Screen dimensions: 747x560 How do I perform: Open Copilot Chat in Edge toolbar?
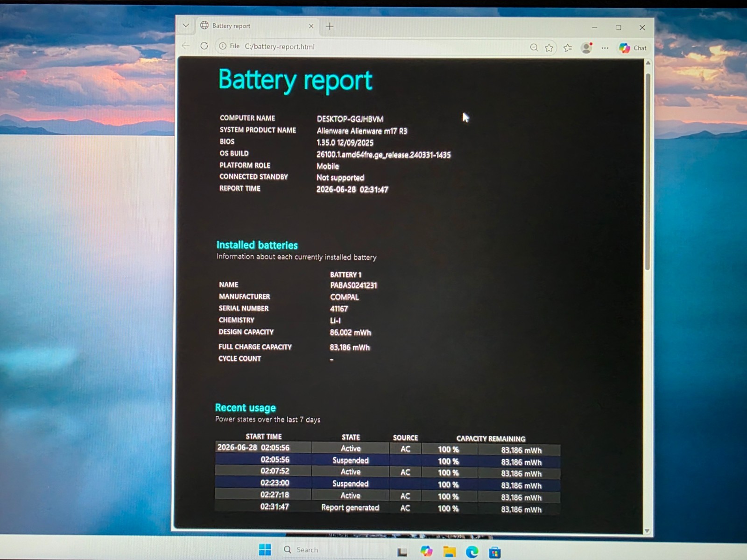pyautogui.click(x=633, y=48)
